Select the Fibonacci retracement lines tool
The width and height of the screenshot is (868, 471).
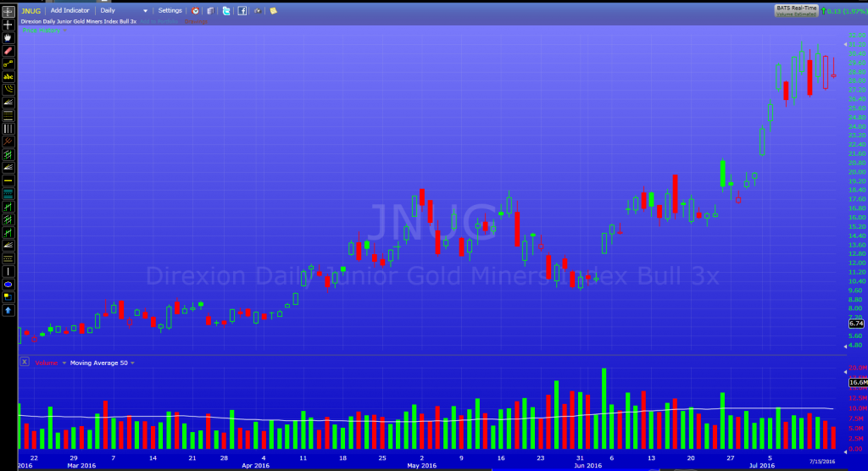[x=8, y=116]
